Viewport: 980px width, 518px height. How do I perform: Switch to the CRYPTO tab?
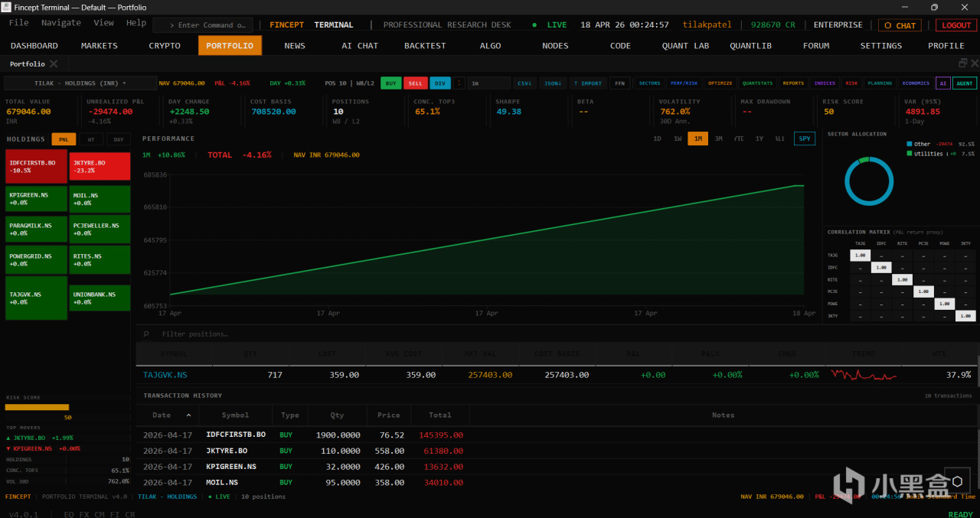click(x=165, y=46)
